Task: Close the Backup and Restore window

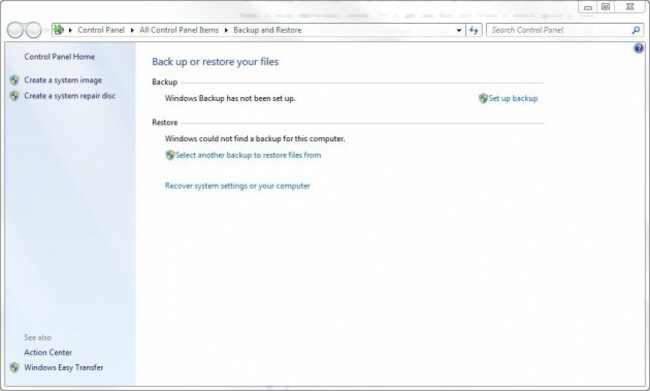Action: click(630, 7)
